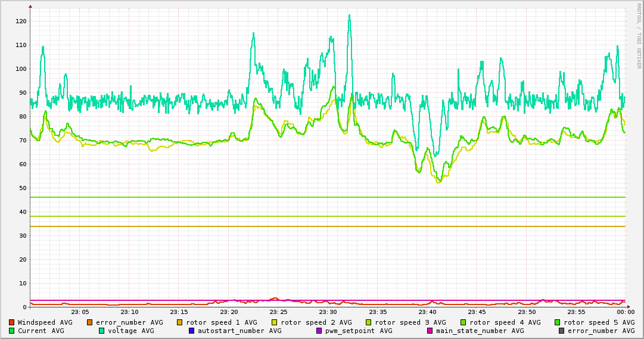Select the 'Current AVG' legend label

41,331
